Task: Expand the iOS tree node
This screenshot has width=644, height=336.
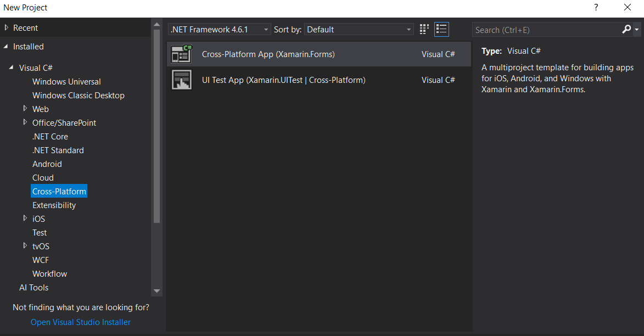Action: pyautogui.click(x=25, y=218)
